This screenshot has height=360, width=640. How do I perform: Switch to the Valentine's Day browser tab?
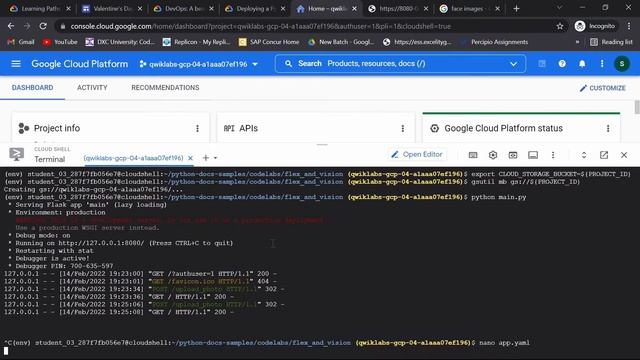tap(112, 9)
